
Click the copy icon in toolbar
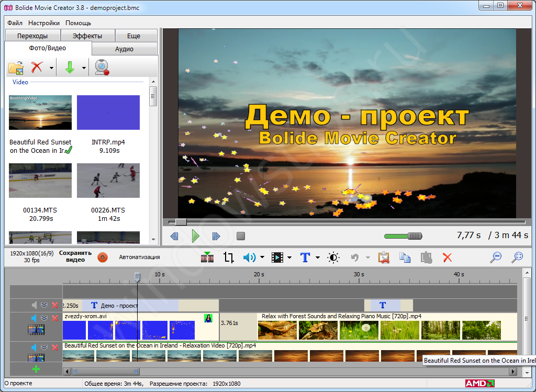[x=405, y=257]
